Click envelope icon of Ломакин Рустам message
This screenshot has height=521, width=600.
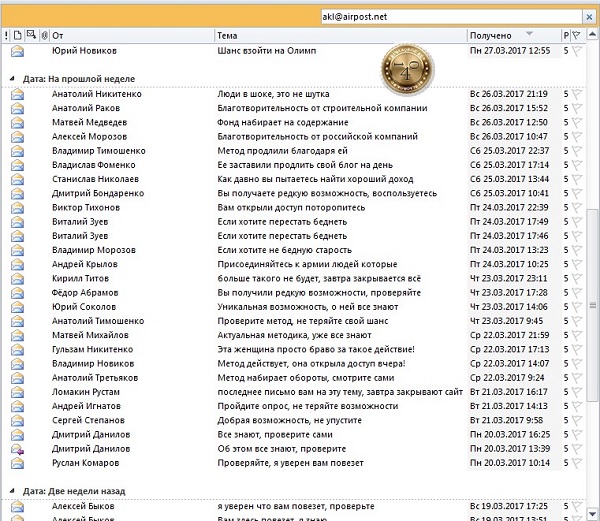[17, 392]
